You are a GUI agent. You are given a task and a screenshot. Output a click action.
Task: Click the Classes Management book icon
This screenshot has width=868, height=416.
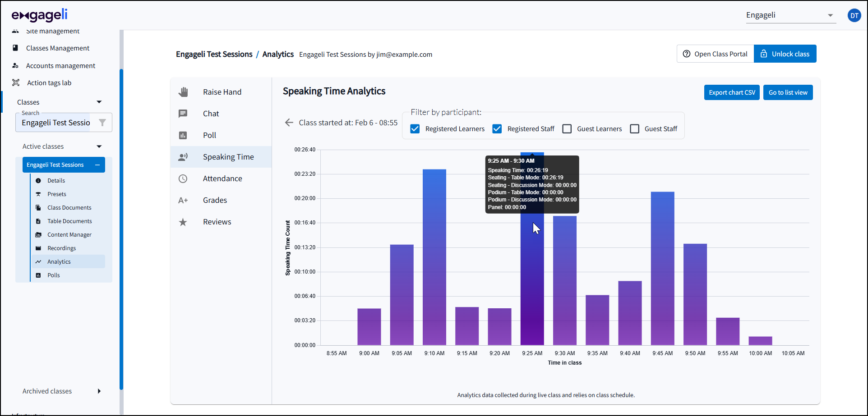point(15,48)
